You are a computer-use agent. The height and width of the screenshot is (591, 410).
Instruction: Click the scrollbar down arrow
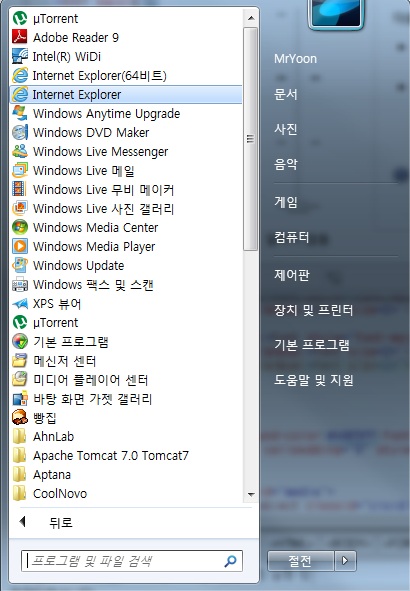point(251,494)
